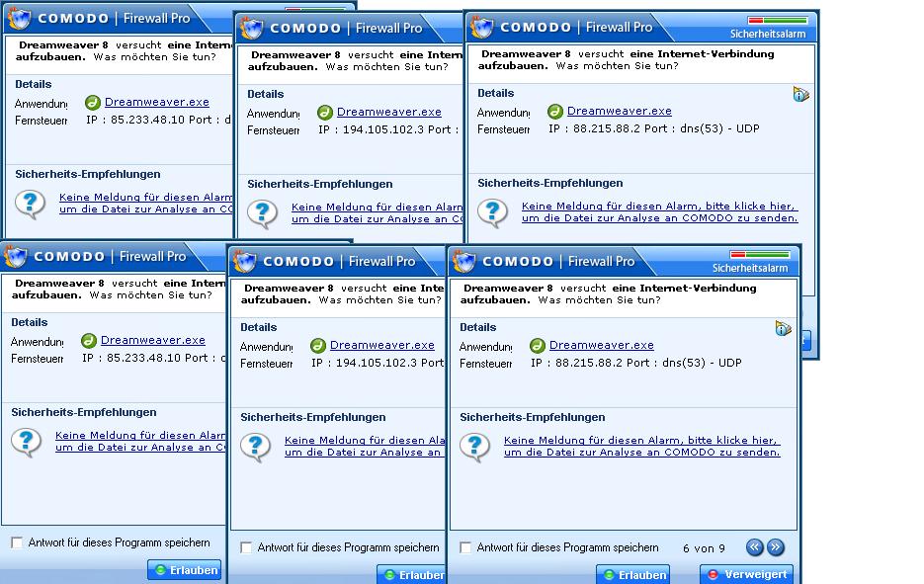Click info icon in lower 88.215.88.2 alert
This screenshot has height=584, width=924.
(x=783, y=328)
